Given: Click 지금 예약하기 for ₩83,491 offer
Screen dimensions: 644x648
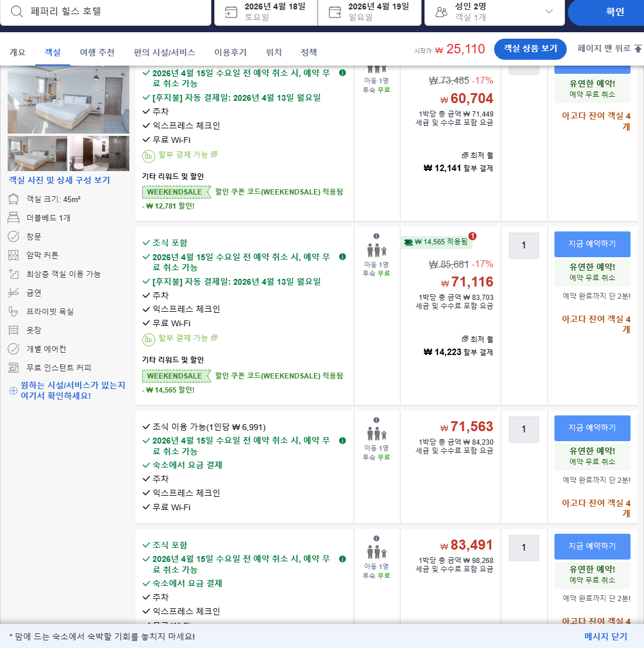Looking at the screenshot, I should click(x=592, y=546).
